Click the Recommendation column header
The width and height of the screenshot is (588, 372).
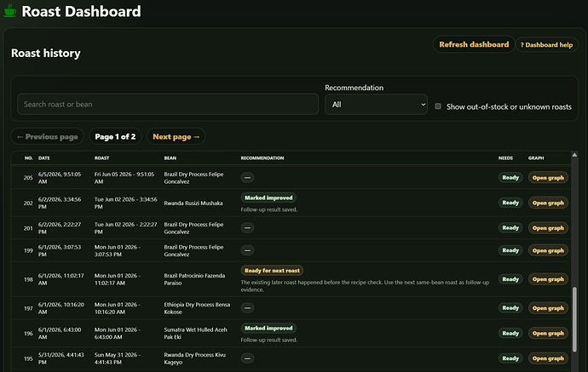click(262, 158)
